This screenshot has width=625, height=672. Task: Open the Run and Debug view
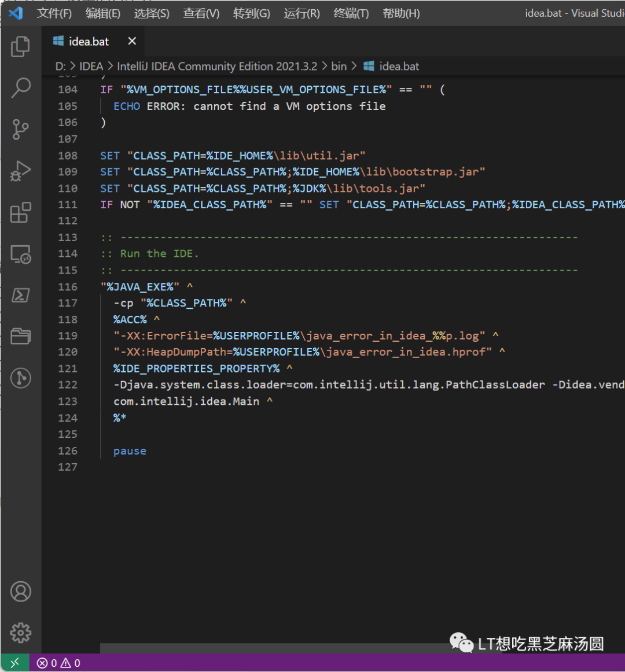pyautogui.click(x=21, y=171)
